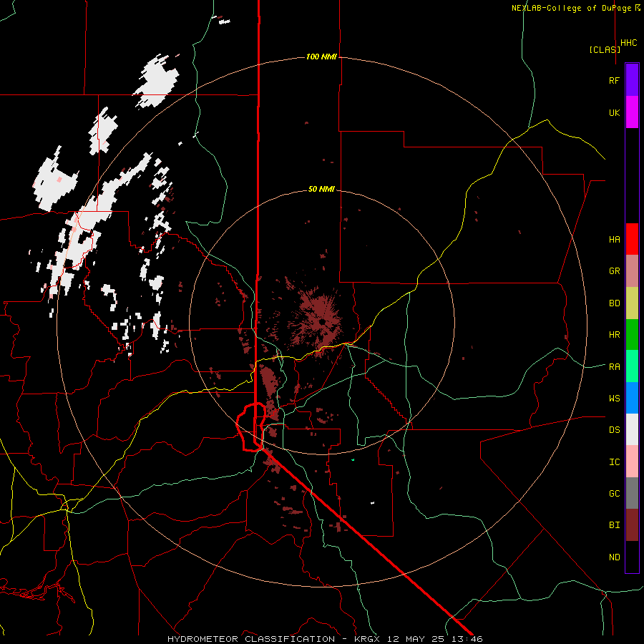Select the BD yellow legend block
The width and height of the screenshot is (644, 644).
pyautogui.click(x=632, y=303)
